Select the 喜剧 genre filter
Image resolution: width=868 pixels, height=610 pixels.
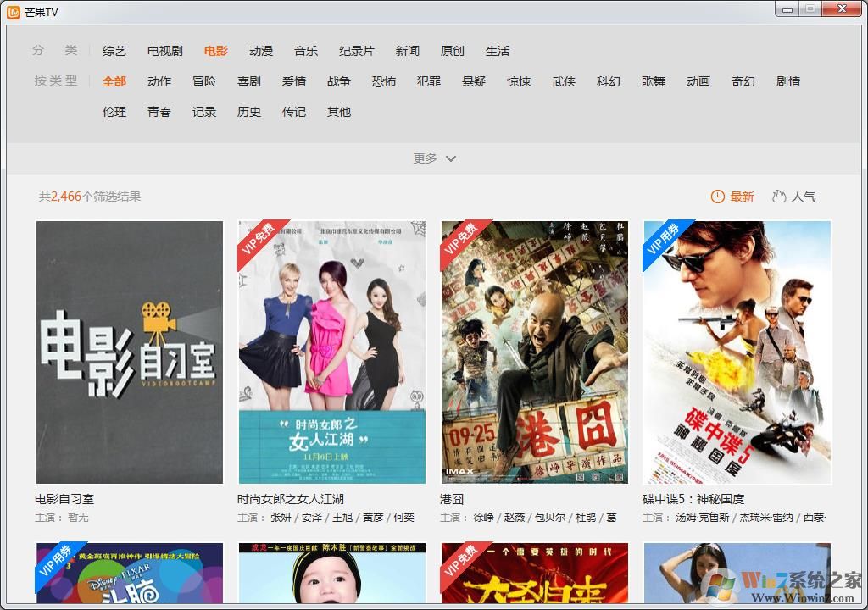pos(249,81)
